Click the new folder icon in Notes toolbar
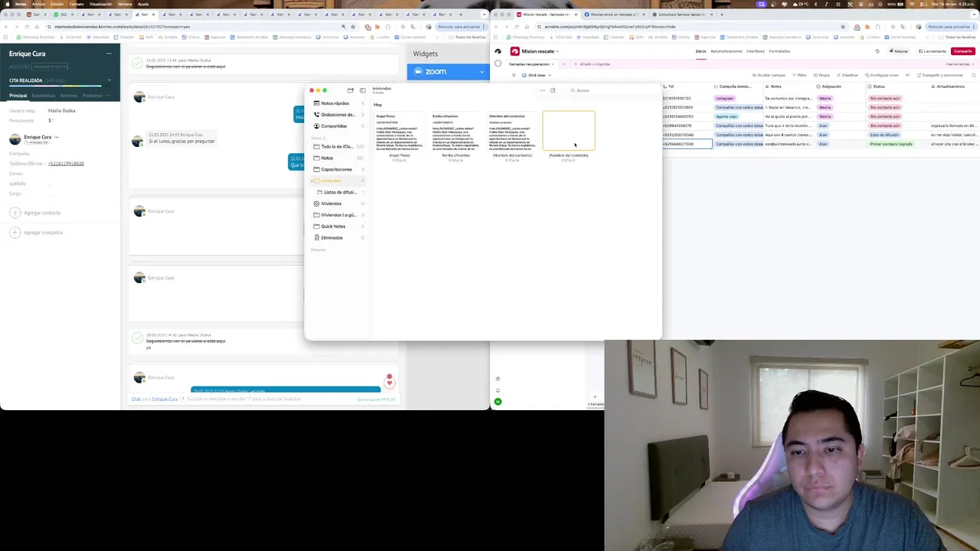The height and width of the screenshot is (551, 980). pyautogui.click(x=350, y=90)
